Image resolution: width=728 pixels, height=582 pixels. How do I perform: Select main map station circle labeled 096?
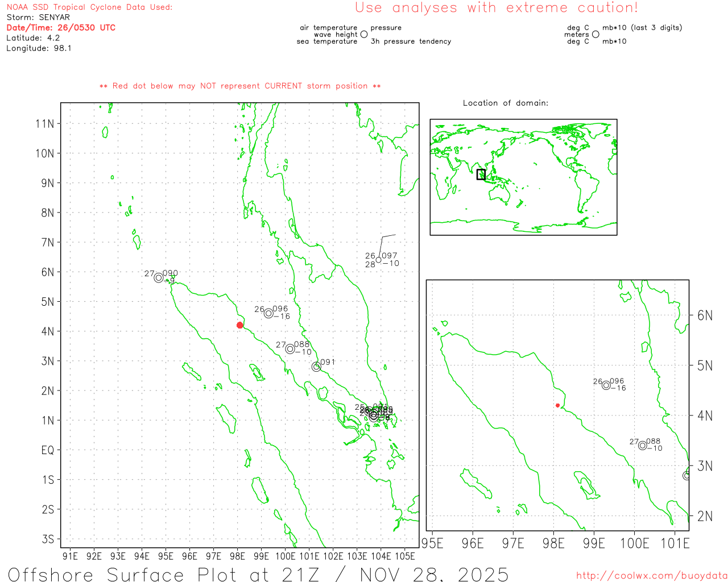coord(268,313)
